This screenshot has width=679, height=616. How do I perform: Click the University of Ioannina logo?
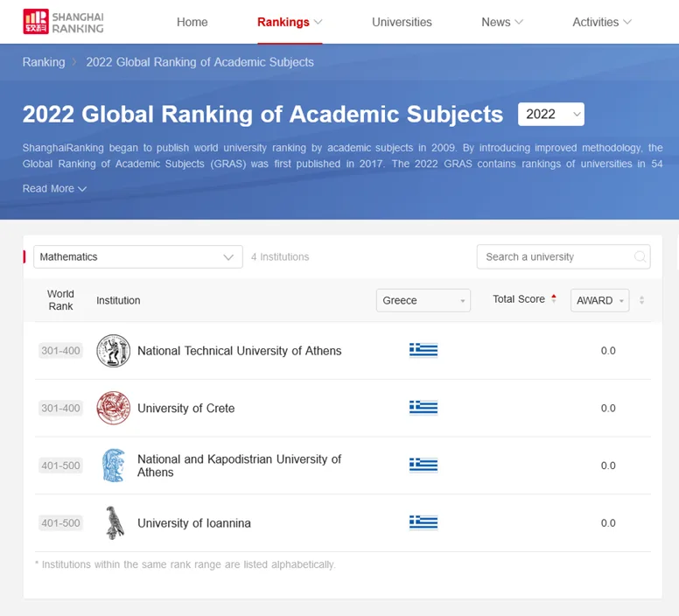(113, 523)
